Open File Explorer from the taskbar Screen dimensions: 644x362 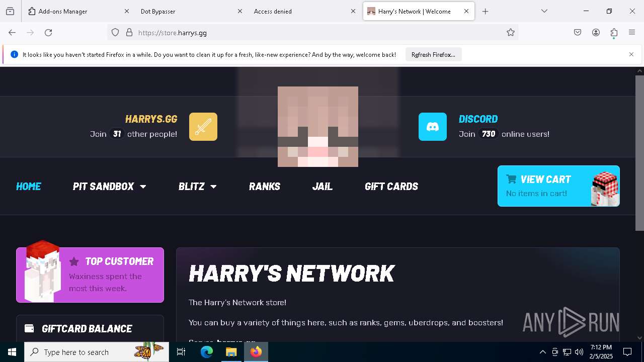[231, 352]
